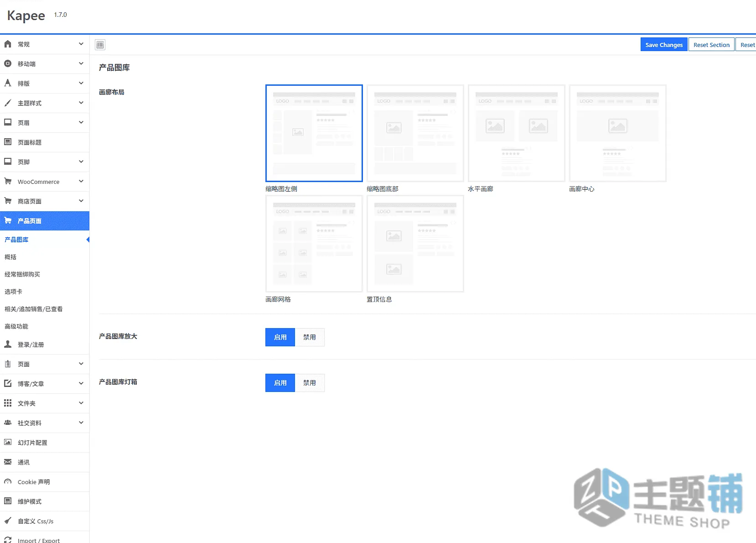Image resolution: width=756 pixels, height=543 pixels.
Task: Click the cart icon beside 产品页面
Action: pyautogui.click(x=8, y=220)
